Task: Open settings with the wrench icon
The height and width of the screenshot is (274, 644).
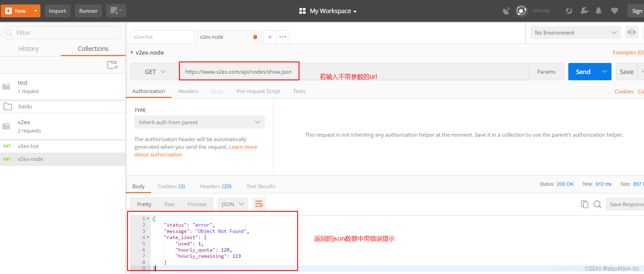Action: click(x=584, y=11)
